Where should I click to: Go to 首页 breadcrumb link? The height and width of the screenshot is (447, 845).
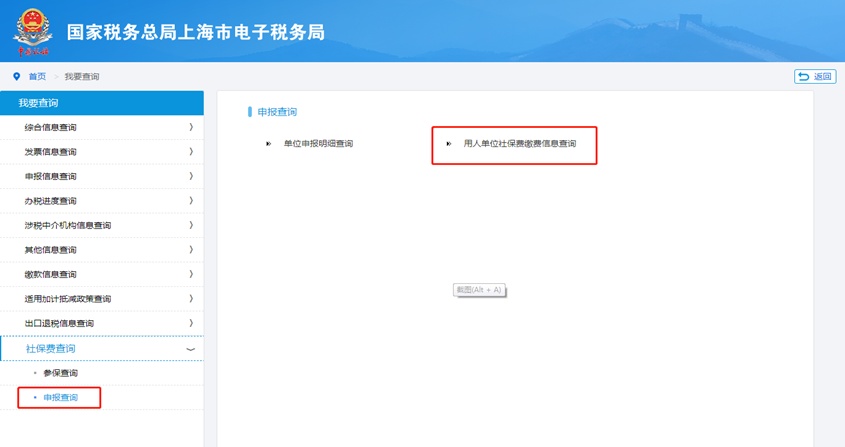click(x=37, y=77)
